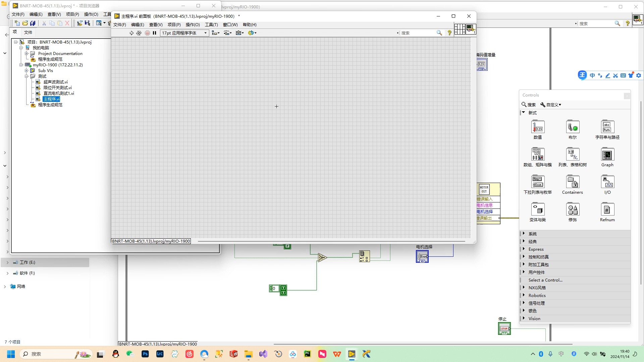Click Select a Control... entry
644x362 pixels.
[545, 280]
